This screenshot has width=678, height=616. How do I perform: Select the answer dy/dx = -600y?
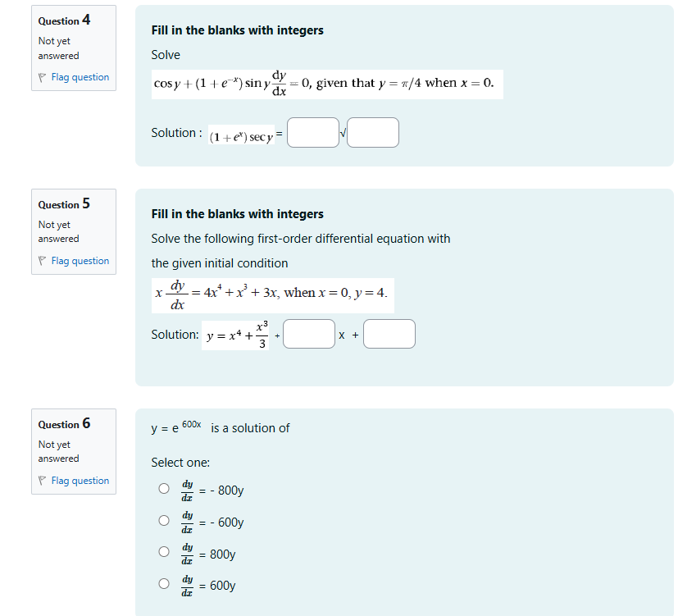point(164,519)
